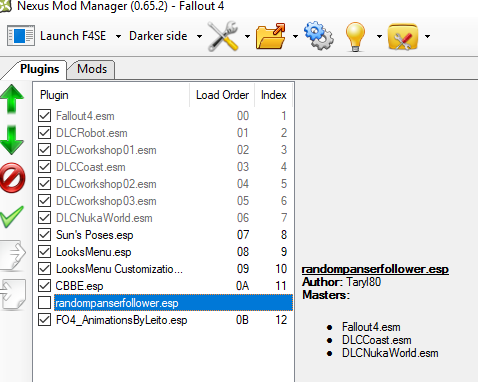Select the DLCworkshop01.esm plugin name
478x382 pixels.
click(106, 150)
